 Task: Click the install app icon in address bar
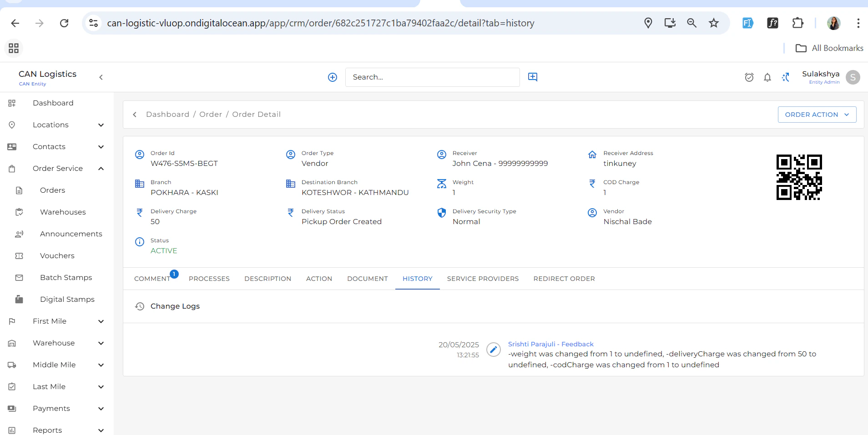pos(670,23)
